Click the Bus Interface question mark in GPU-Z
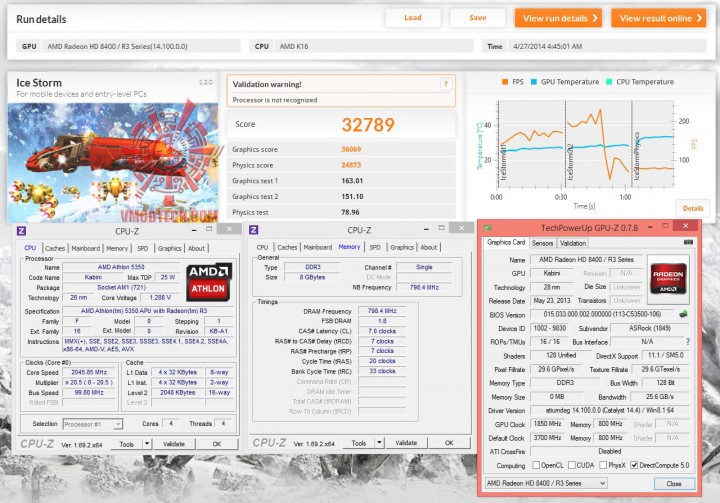This screenshot has width=720, height=503. pos(688,342)
